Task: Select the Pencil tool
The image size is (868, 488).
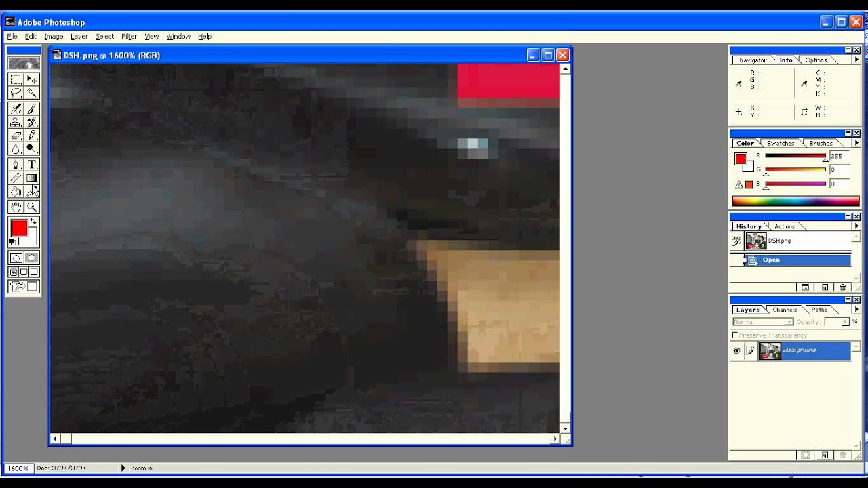Action: click(x=32, y=136)
